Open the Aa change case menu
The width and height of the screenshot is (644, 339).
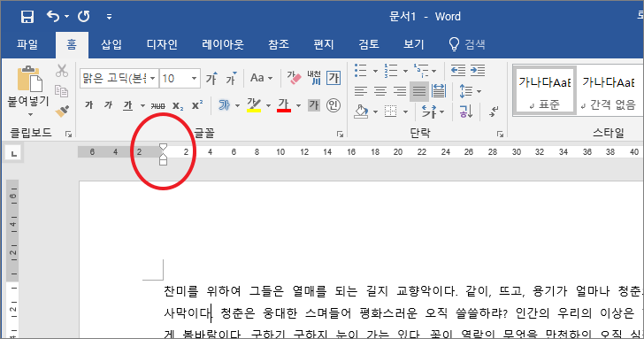click(261, 78)
